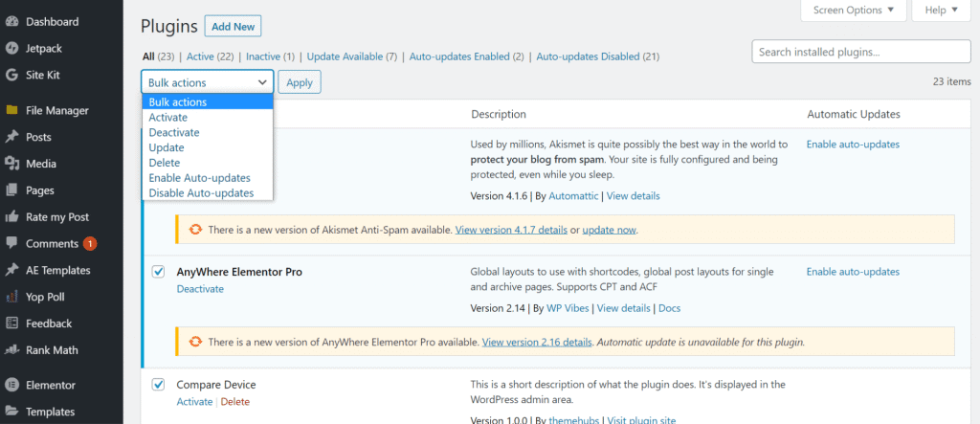Click the Automatic Updates column header
The image size is (980, 424).
tap(854, 115)
